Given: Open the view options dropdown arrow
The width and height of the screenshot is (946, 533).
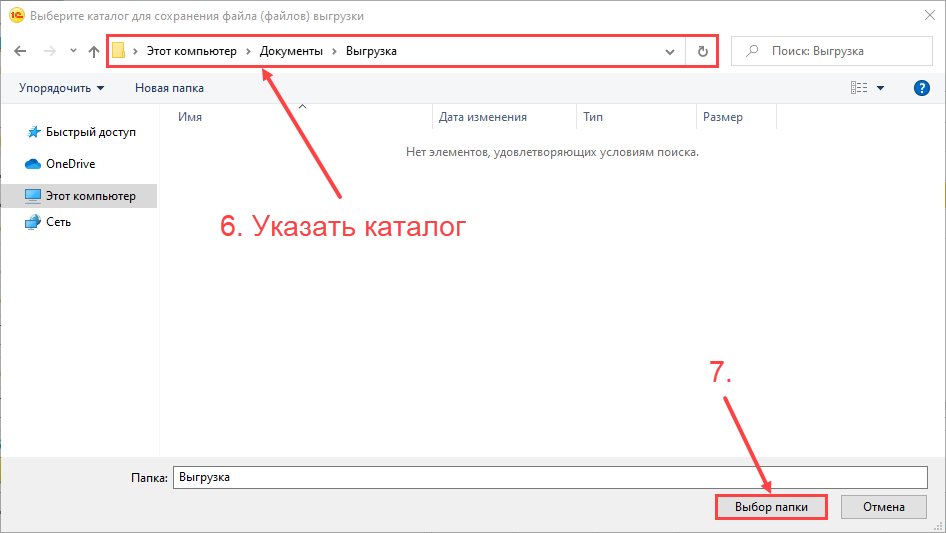Looking at the screenshot, I should (880, 88).
